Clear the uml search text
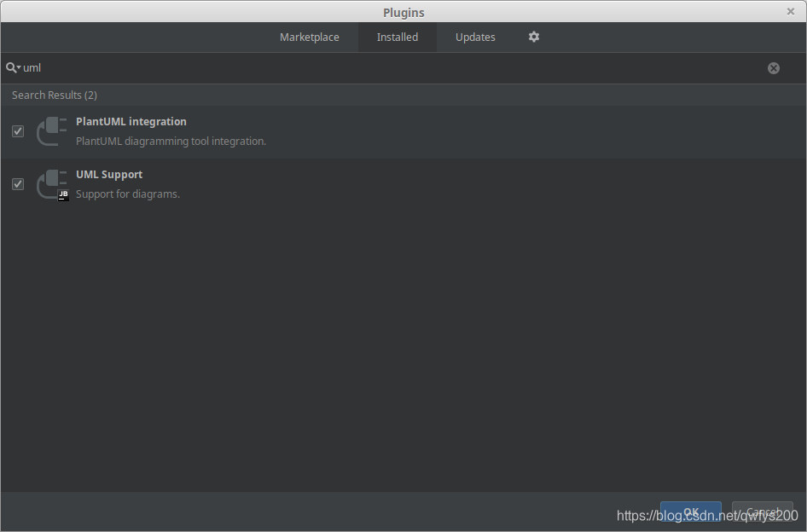 (773, 68)
